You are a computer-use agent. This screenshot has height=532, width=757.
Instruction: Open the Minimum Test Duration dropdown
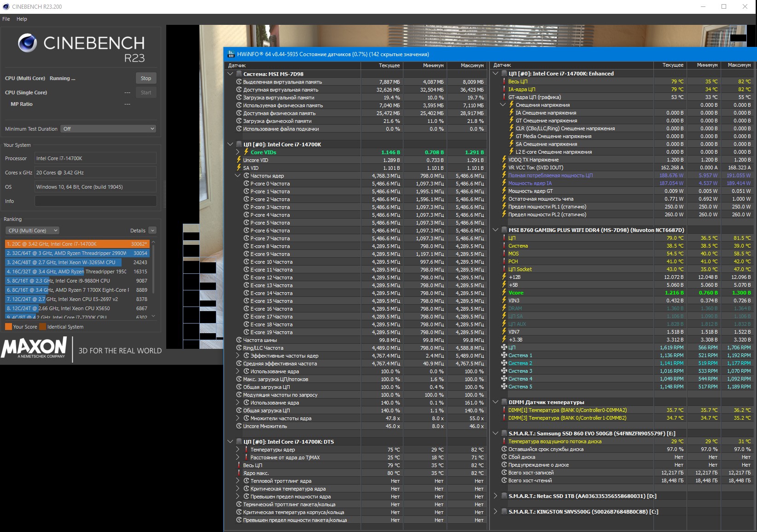pyautogui.click(x=108, y=129)
